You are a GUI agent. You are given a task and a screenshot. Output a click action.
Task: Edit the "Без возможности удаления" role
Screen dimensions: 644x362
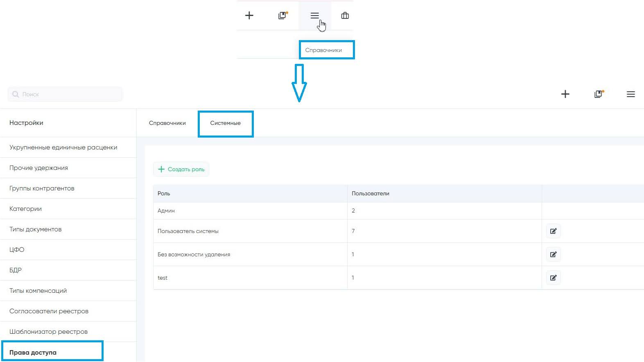point(553,254)
